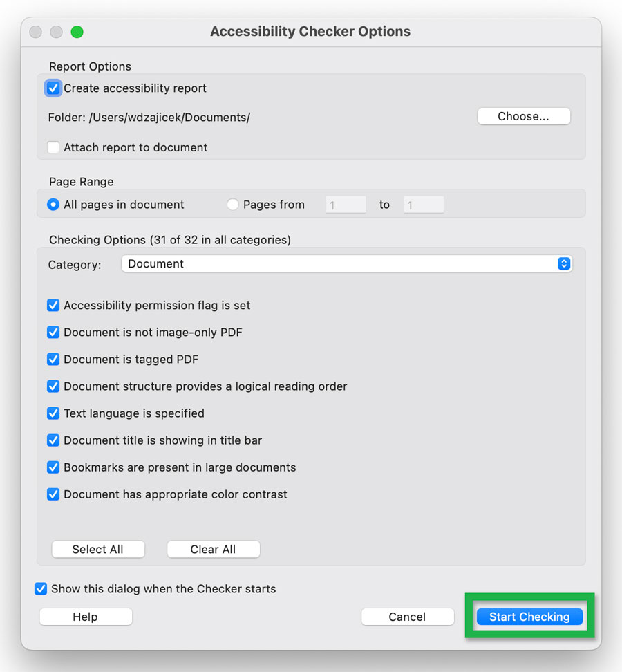Toggle "Document is not image-only PDF"
Viewport: 622px width, 672px height.
point(53,332)
